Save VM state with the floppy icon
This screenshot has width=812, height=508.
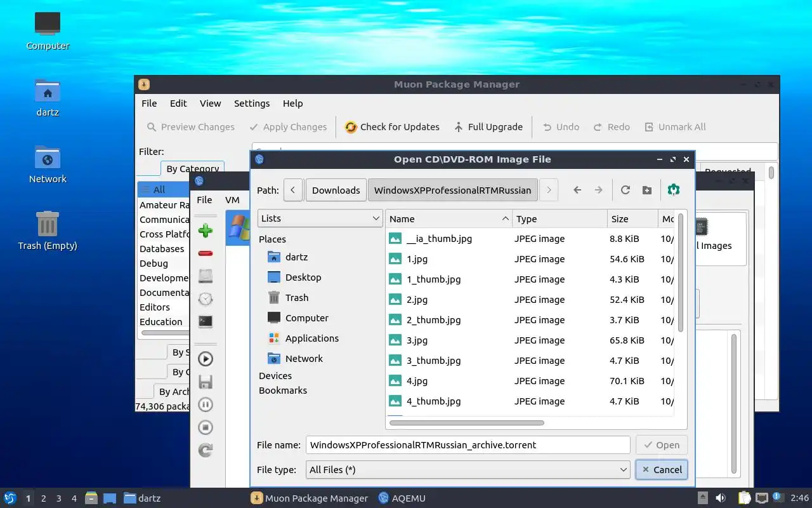click(x=206, y=382)
